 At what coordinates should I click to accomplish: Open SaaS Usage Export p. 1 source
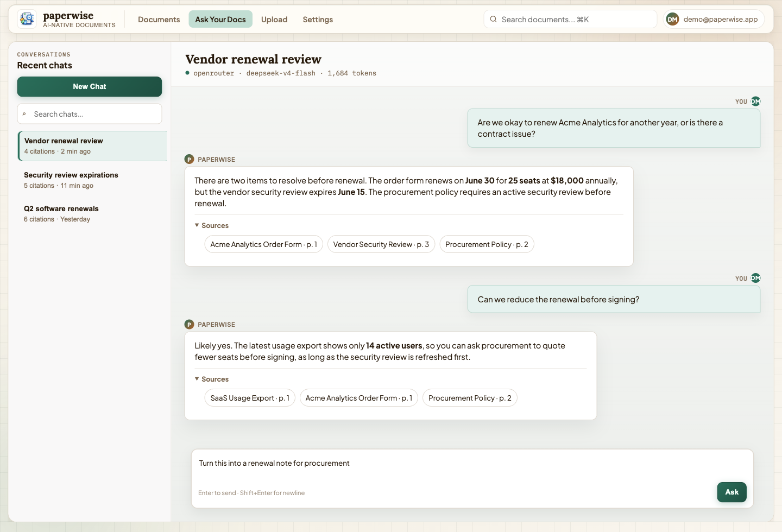250,398
